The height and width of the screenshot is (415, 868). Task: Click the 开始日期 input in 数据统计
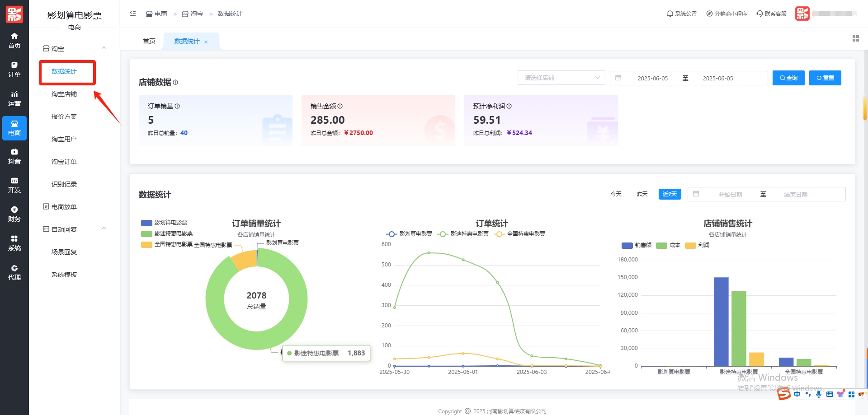[x=731, y=194]
